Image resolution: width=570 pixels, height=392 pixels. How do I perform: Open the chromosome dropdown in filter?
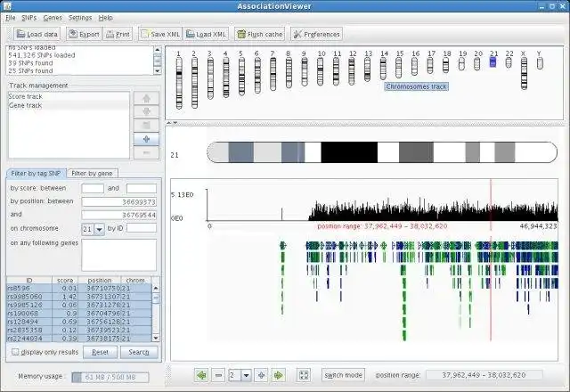tap(99, 229)
